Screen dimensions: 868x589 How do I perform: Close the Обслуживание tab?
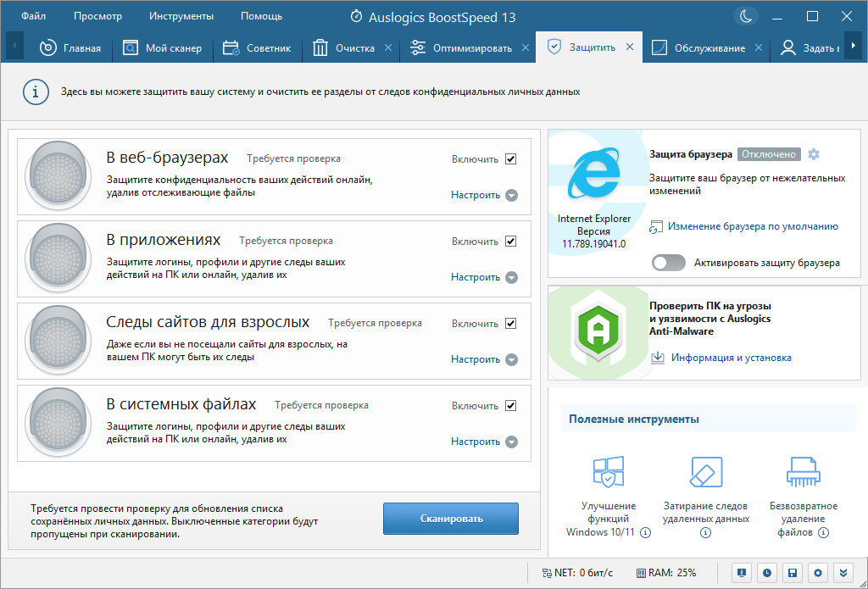tap(759, 47)
